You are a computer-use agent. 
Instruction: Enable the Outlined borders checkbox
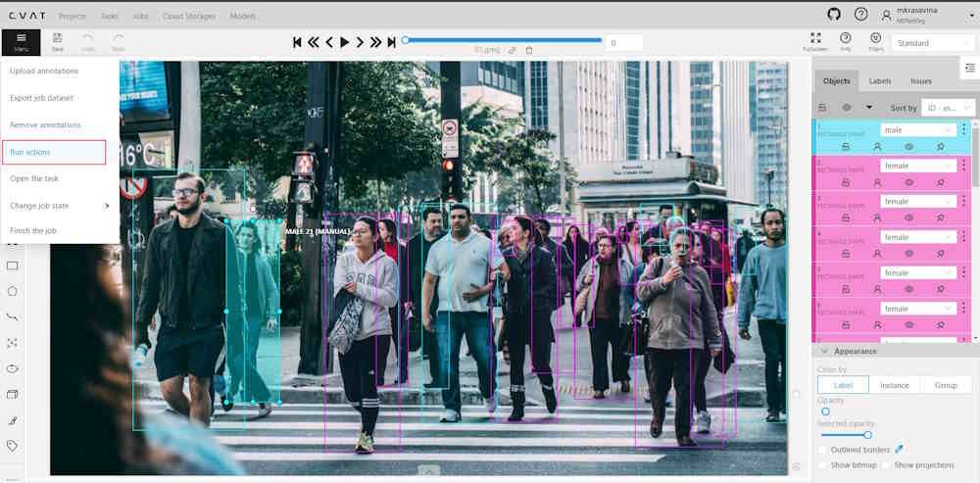coord(822,450)
